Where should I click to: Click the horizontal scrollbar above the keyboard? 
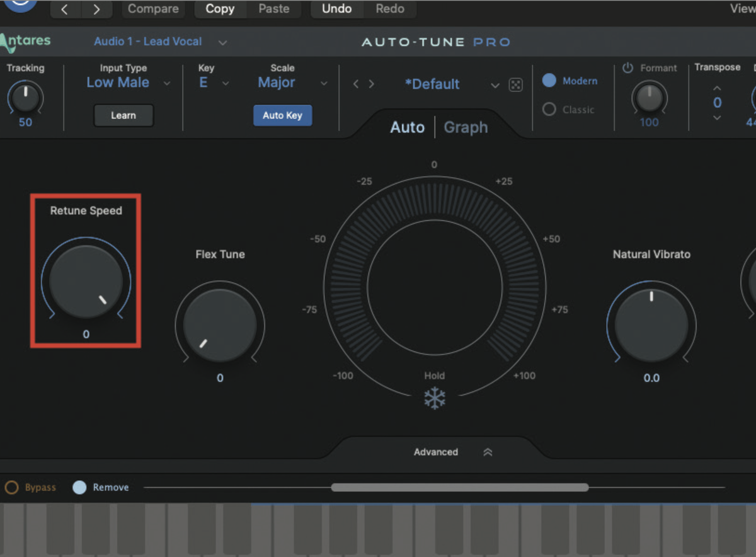click(x=461, y=487)
